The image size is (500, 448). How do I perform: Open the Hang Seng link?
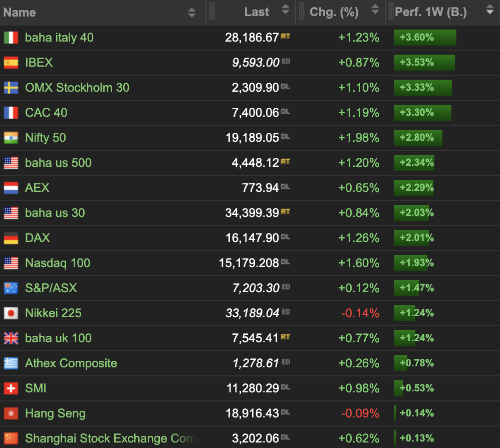(x=56, y=413)
